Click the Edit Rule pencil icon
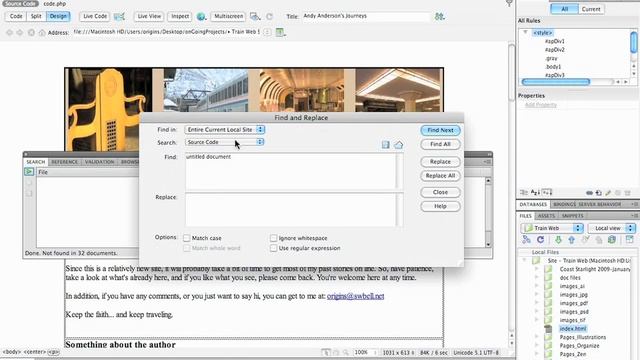 [x=608, y=193]
